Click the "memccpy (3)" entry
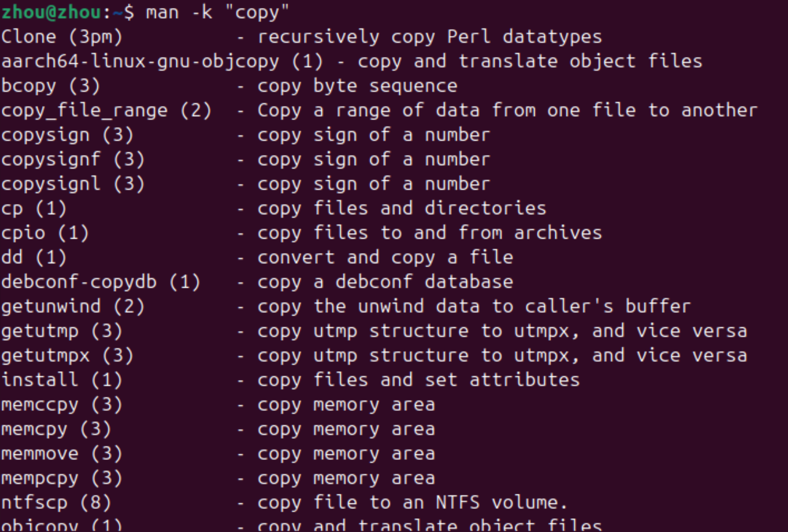 pyautogui.click(x=62, y=405)
